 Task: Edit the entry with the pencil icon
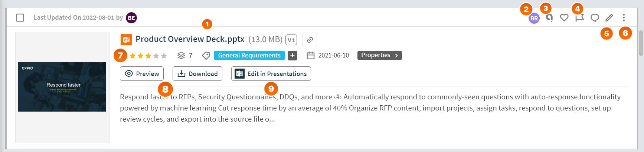(x=609, y=18)
